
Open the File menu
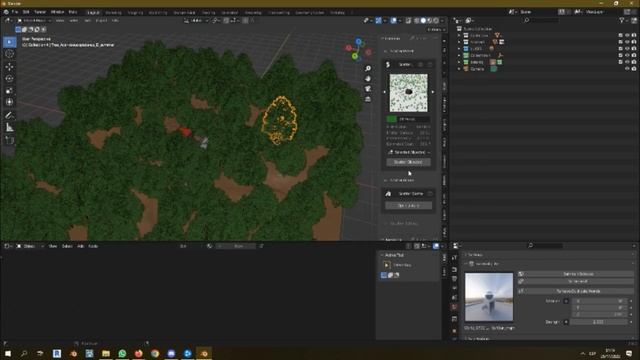pos(15,12)
